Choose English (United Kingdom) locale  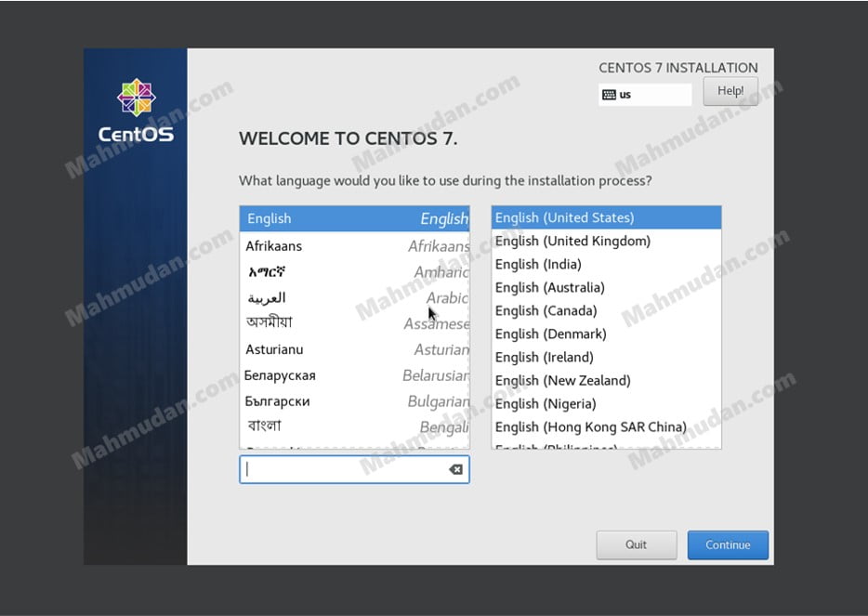click(605, 241)
